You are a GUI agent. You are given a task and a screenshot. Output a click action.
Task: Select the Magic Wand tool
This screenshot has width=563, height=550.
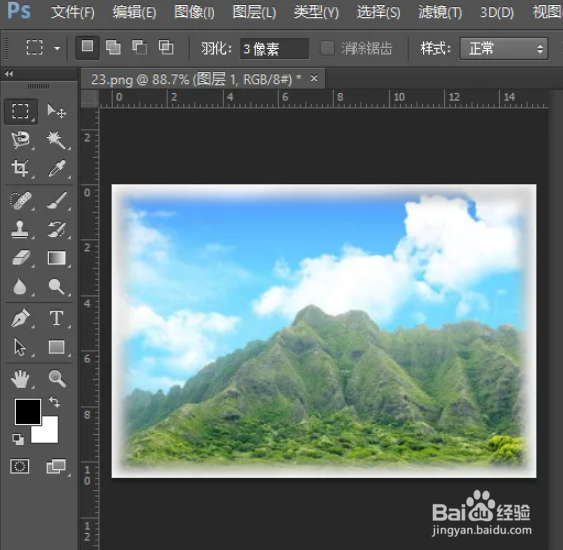pyautogui.click(x=56, y=140)
